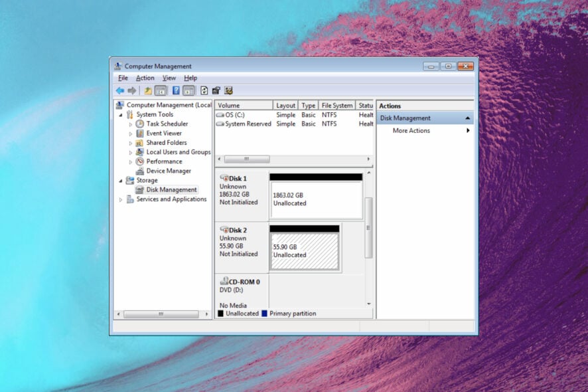Expand the Services and Applications node
The image size is (588, 392).
120,199
